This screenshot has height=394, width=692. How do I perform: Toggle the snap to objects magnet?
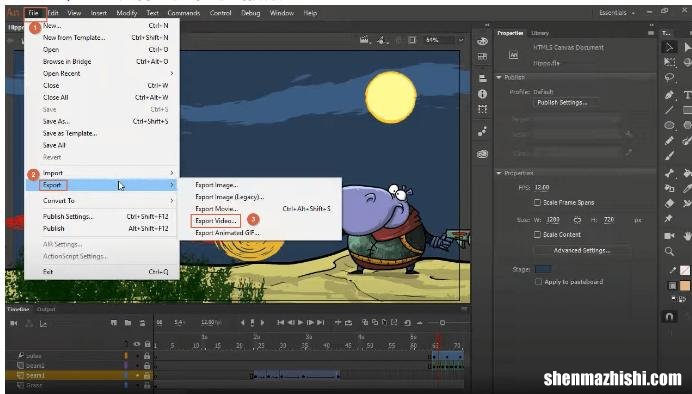click(669, 316)
